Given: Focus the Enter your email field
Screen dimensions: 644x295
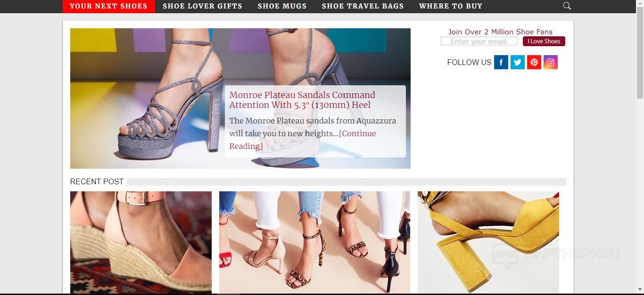Looking at the screenshot, I should coord(479,41).
